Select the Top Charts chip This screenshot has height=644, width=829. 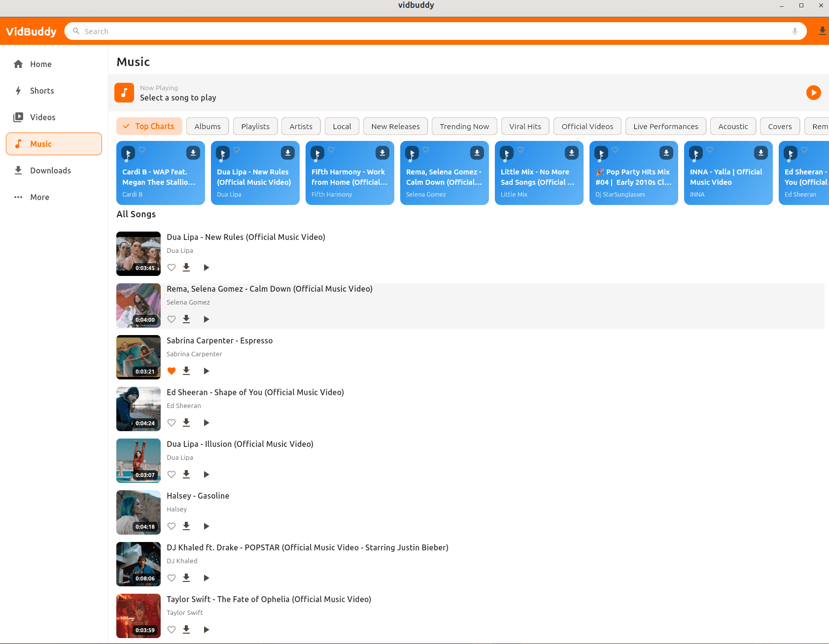coord(149,126)
